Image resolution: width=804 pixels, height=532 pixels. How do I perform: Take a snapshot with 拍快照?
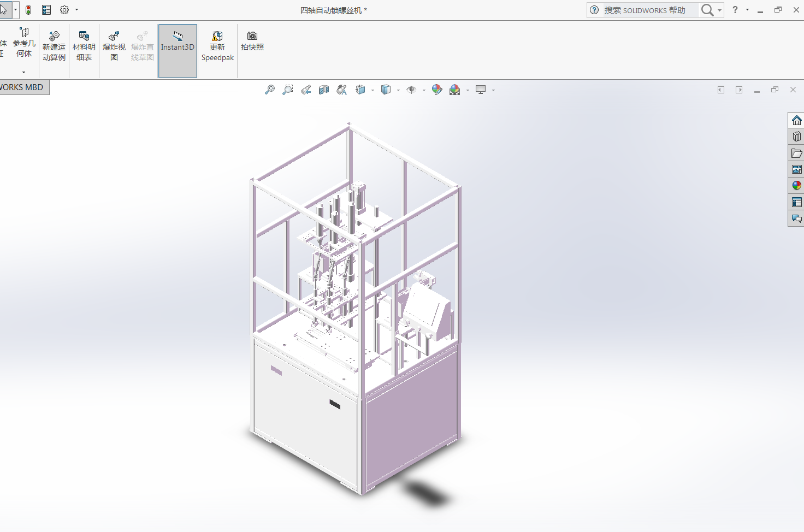252,42
